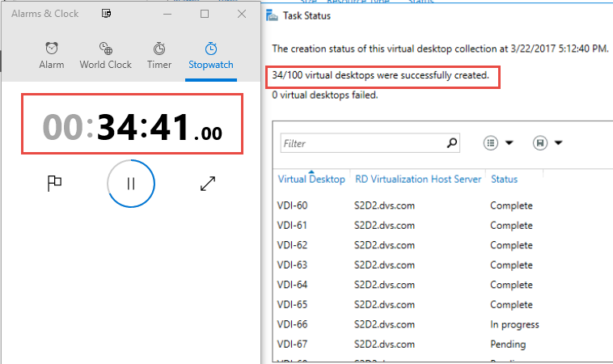Select the VDI-64 row
Screen dimensions: 613x364
click(x=442, y=285)
